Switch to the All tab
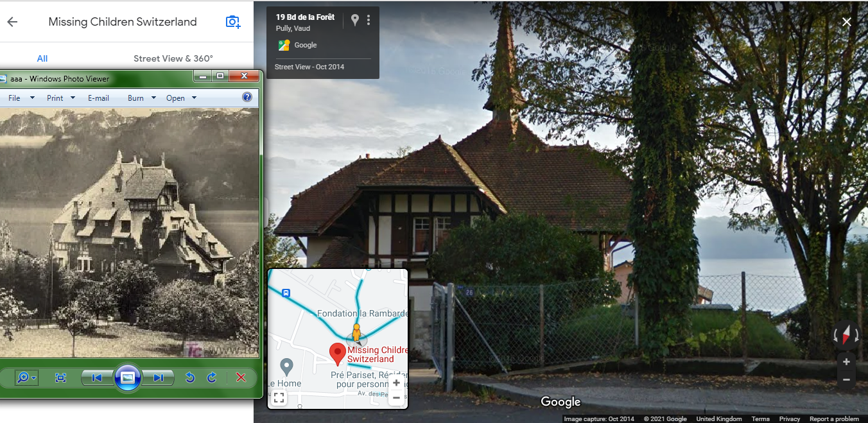 coord(42,58)
